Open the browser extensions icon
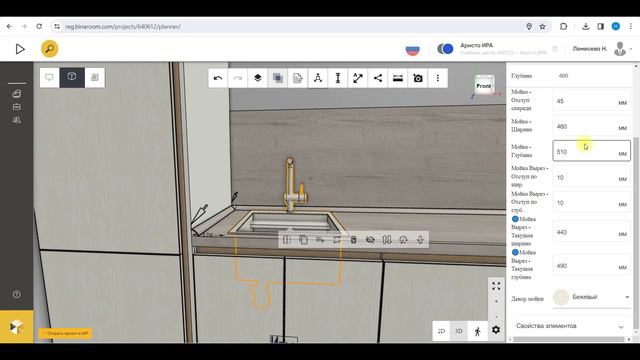 click(x=563, y=27)
